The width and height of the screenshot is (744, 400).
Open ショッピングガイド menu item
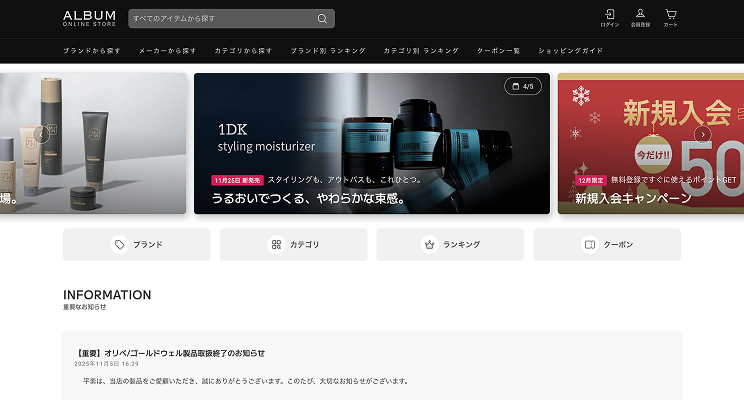point(570,51)
